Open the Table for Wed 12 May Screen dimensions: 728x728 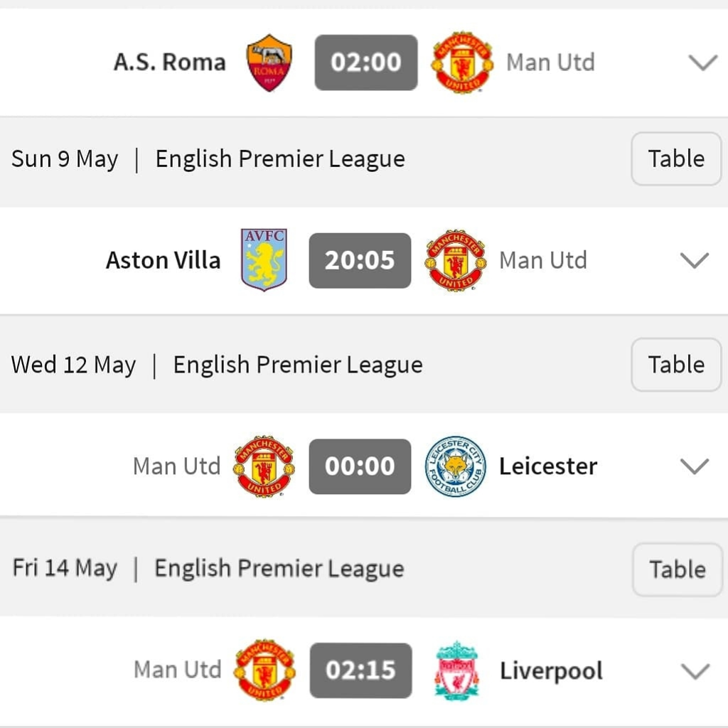tap(676, 365)
